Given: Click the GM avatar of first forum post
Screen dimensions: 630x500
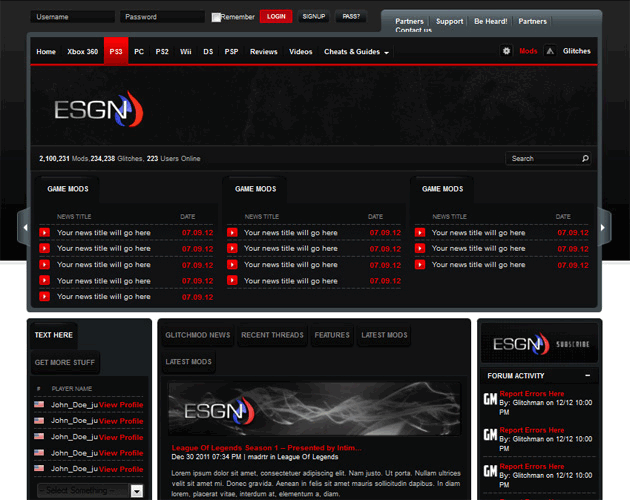Looking at the screenshot, I should click(x=490, y=399).
